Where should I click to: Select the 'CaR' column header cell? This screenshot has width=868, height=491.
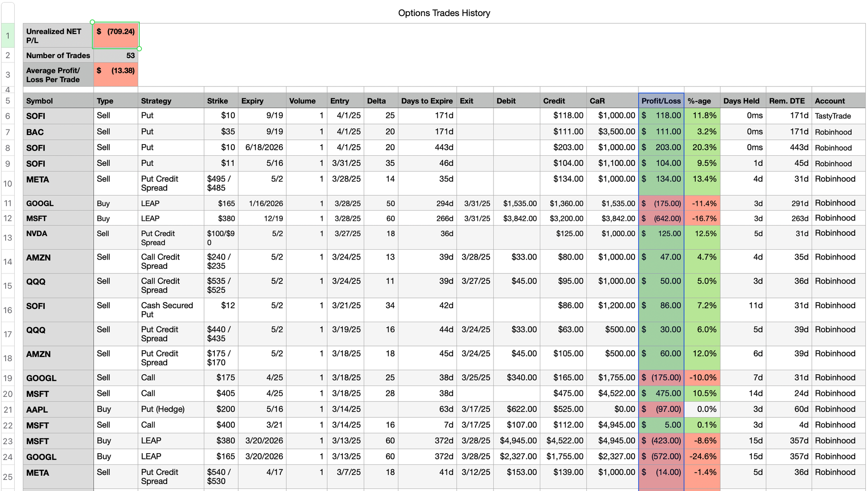click(x=612, y=101)
